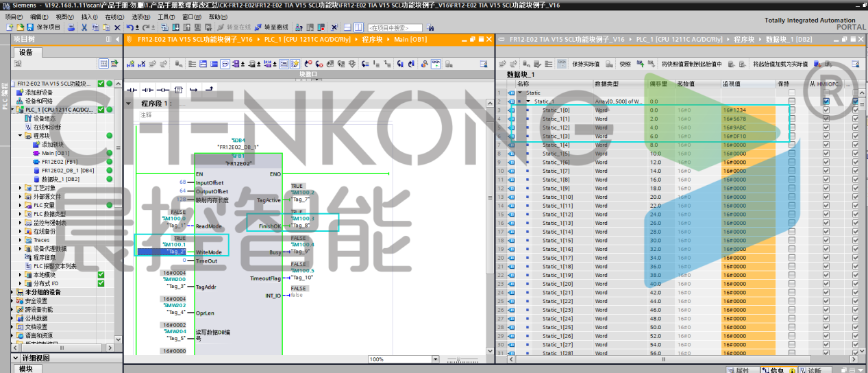This screenshot has height=373, width=868.
Task: Open the zoom level dropdown
Action: pyautogui.click(x=434, y=359)
